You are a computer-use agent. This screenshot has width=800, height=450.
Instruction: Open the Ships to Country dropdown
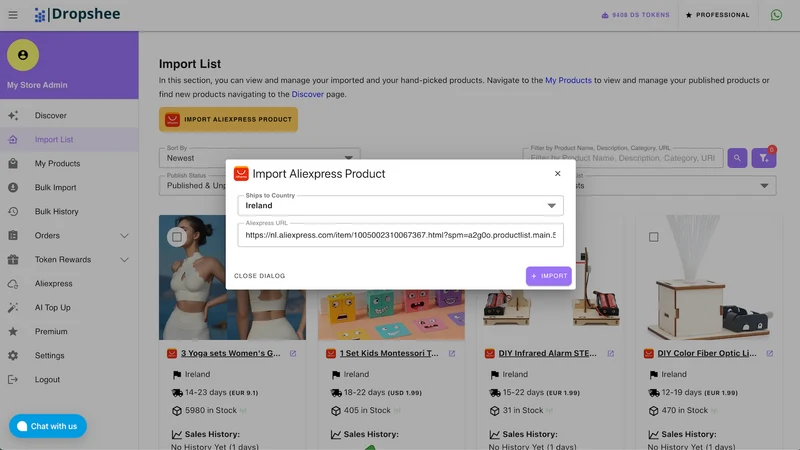click(401, 206)
